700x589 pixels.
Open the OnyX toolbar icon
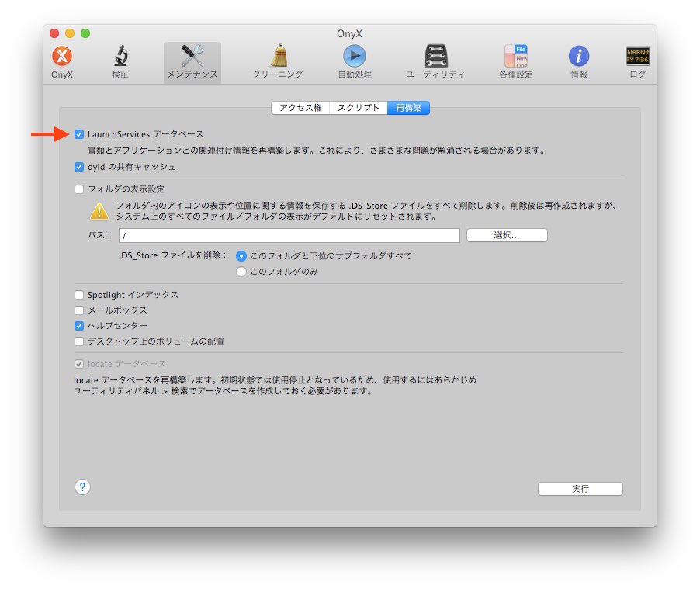[x=62, y=57]
